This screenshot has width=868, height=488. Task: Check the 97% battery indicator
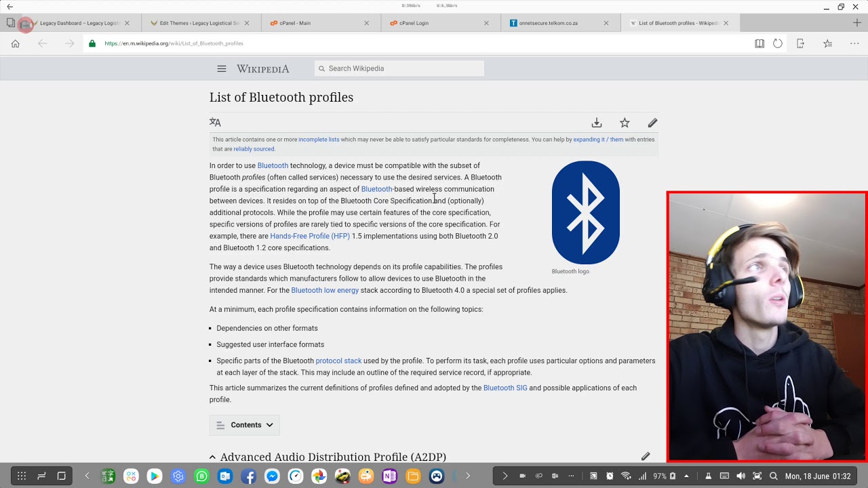[x=664, y=476]
